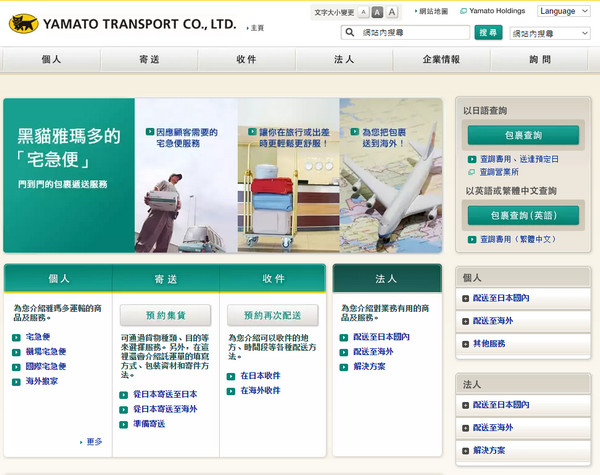Expand 解決方案 in the sidebar 法人 section
Image resolution: width=600 pixels, height=475 pixels.
coord(523,451)
